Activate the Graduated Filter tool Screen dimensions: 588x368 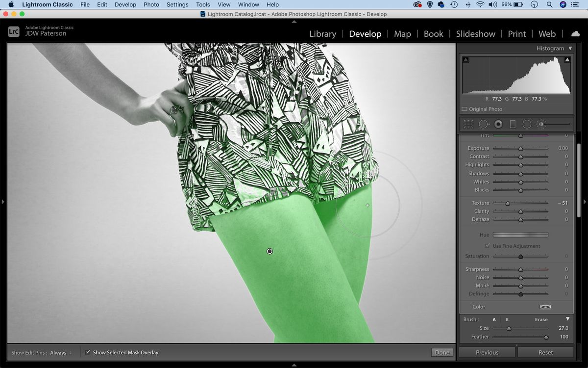(x=512, y=124)
